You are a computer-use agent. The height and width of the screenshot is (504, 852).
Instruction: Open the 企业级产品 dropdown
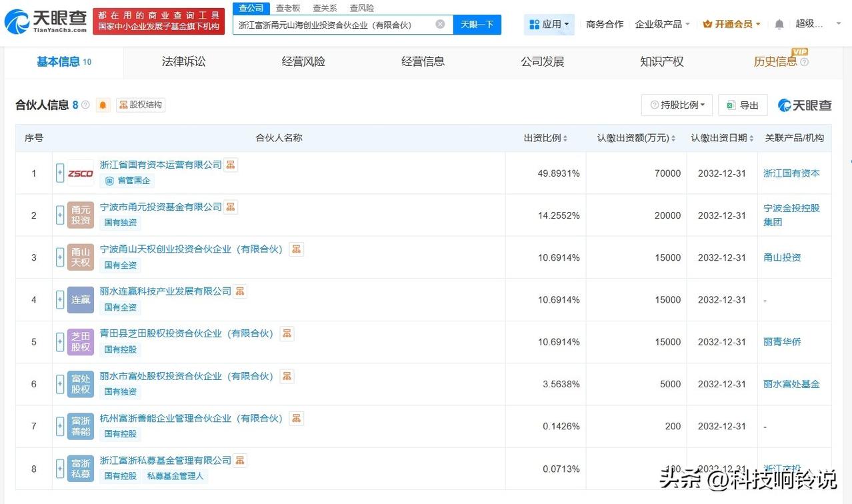pyautogui.click(x=663, y=25)
